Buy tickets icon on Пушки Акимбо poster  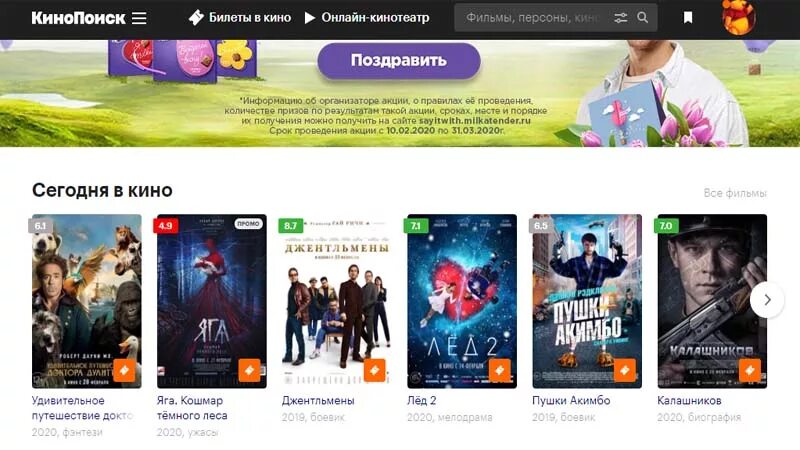[x=625, y=370]
